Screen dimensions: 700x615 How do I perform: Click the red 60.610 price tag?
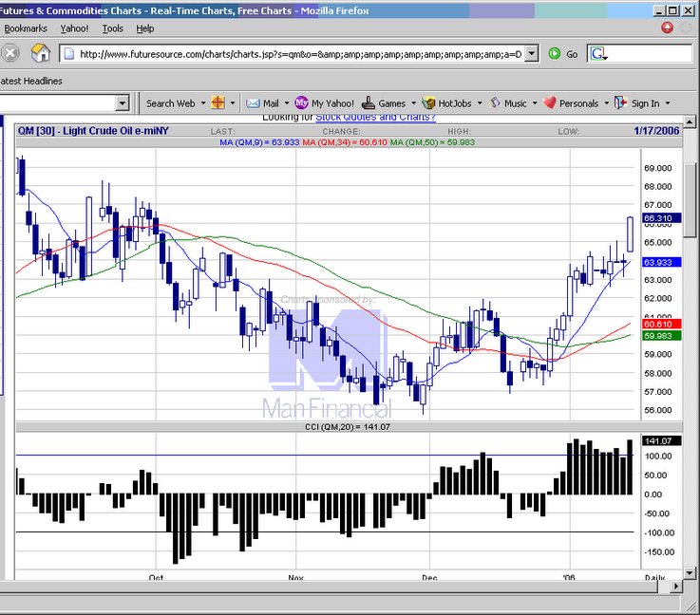point(662,325)
